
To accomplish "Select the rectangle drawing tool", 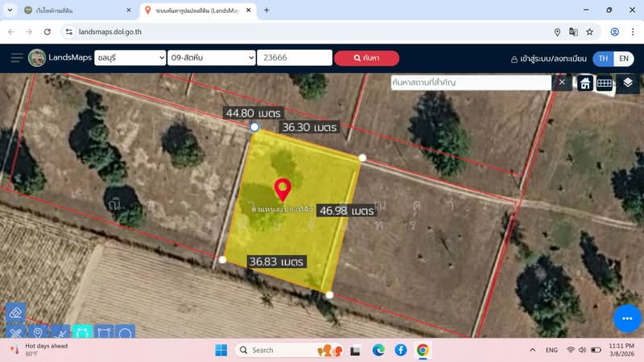I will [x=104, y=332].
